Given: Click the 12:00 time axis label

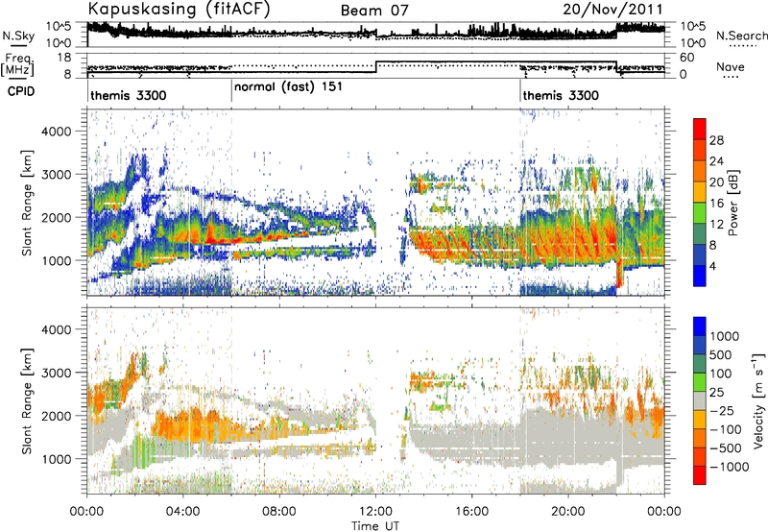Looking at the screenshot, I should click(375, 512).
